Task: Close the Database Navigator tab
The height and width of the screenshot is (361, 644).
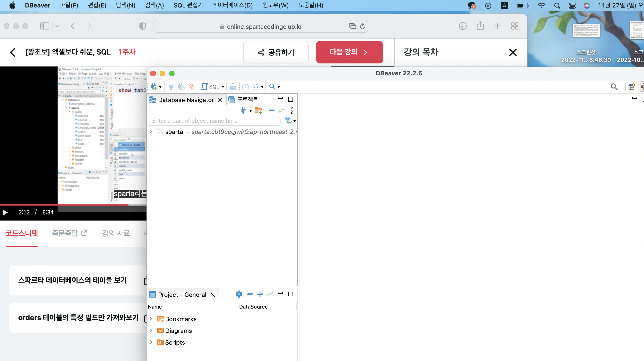Action: 220,100
